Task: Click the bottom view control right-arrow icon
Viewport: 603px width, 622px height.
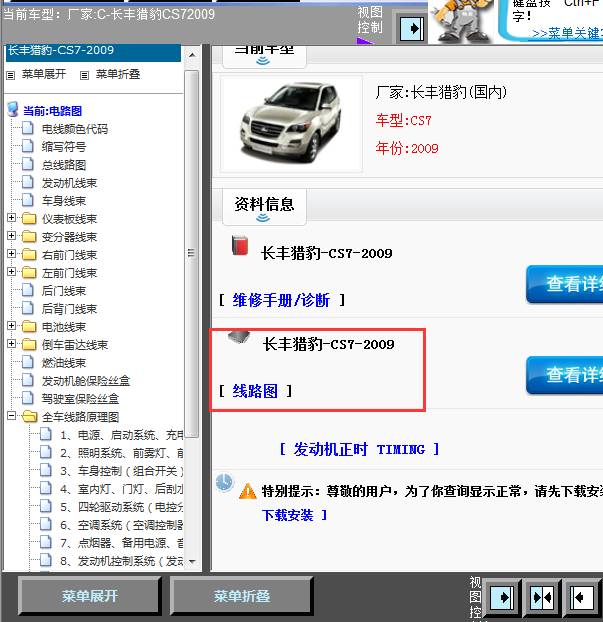Action: click(501, 597)
